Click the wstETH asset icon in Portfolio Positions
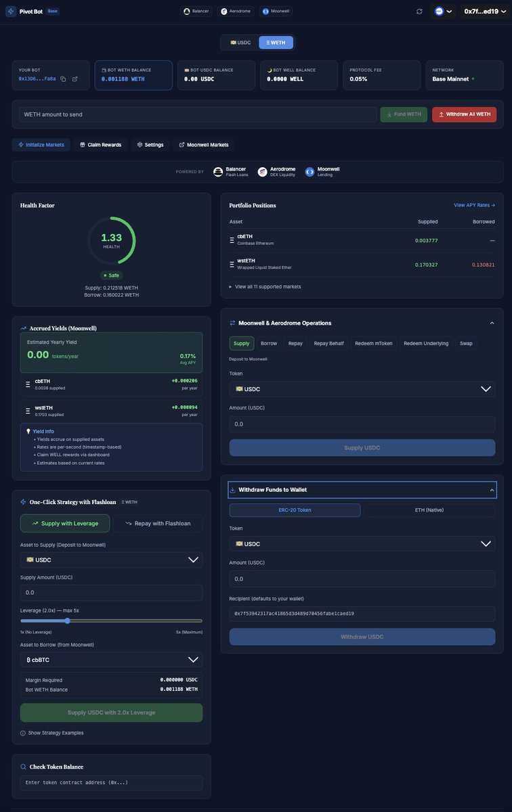Viewport: 512px width, 812px height. (x=232, y=264)
